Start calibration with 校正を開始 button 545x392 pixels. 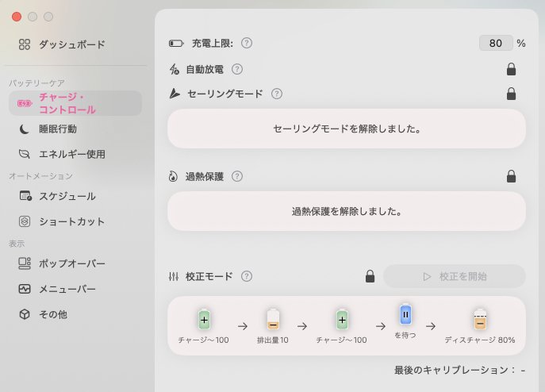455,276
